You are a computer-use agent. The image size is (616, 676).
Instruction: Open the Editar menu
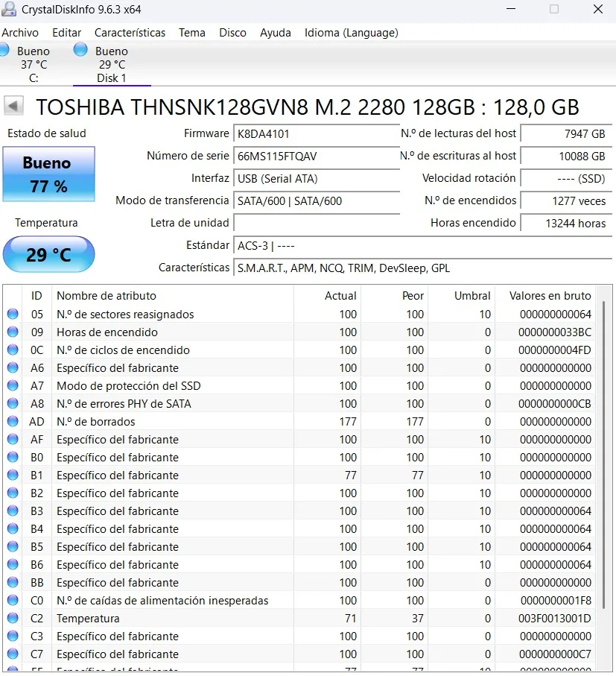[67, 33]
